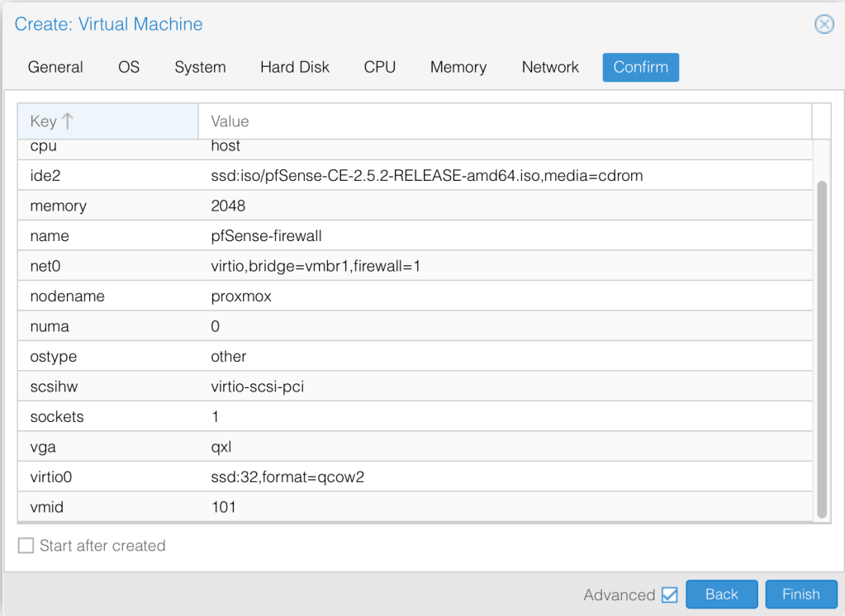The image size is (845, 616).
Task: Select the net0 virtio bridge row
Action: coord(413,267)
